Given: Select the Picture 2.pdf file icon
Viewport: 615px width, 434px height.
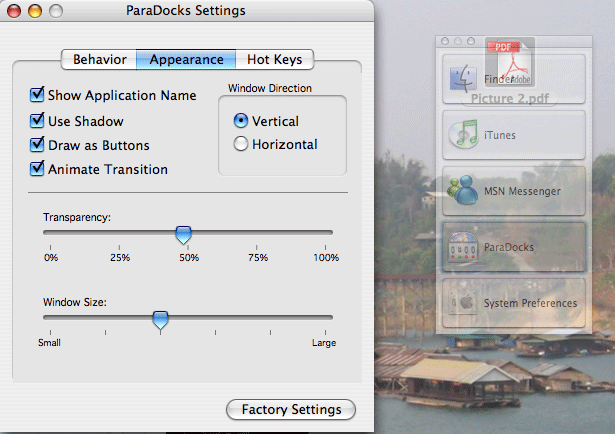Looking at the screenshot, I should [x=510, y=62].
